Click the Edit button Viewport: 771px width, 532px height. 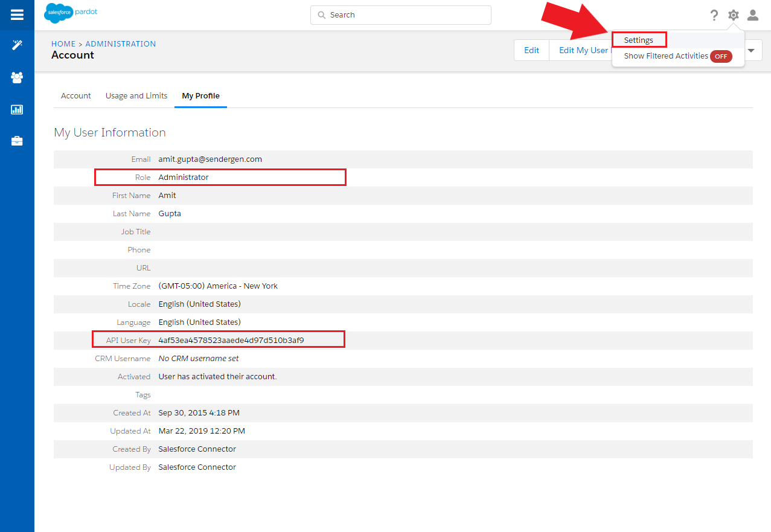tap(531, 50)
